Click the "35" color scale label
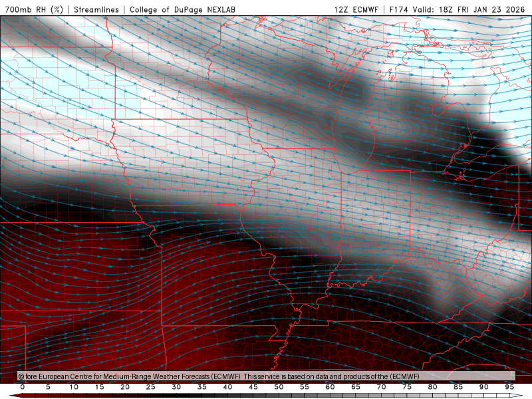The image size is (532, 399). [x=202, y=387]
